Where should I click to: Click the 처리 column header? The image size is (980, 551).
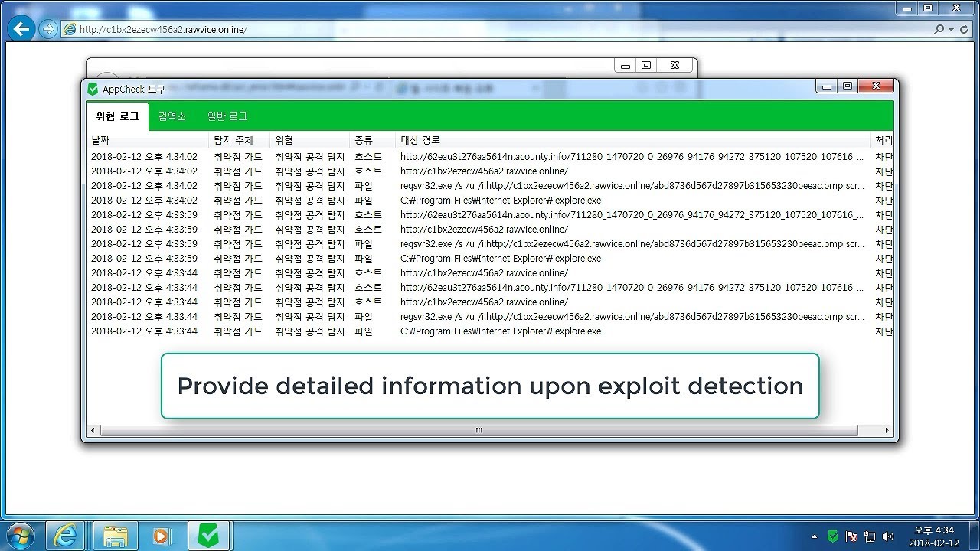[x=883, y=140]
